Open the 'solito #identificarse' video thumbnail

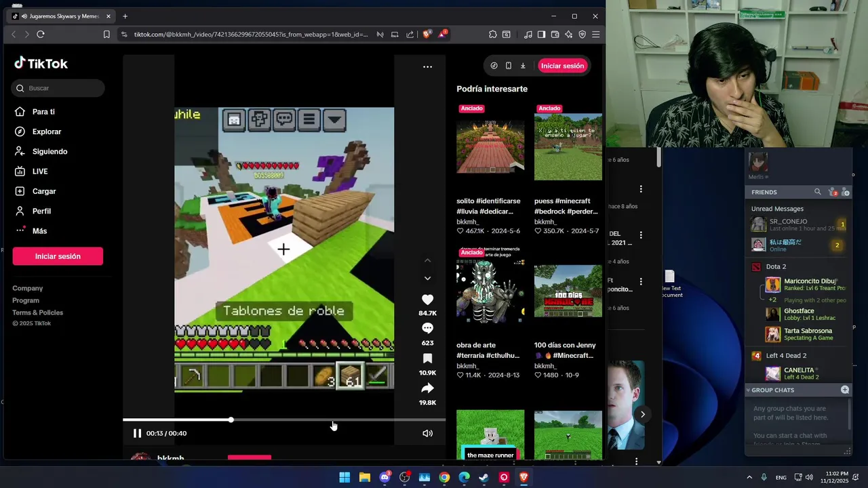pos(490,146)
